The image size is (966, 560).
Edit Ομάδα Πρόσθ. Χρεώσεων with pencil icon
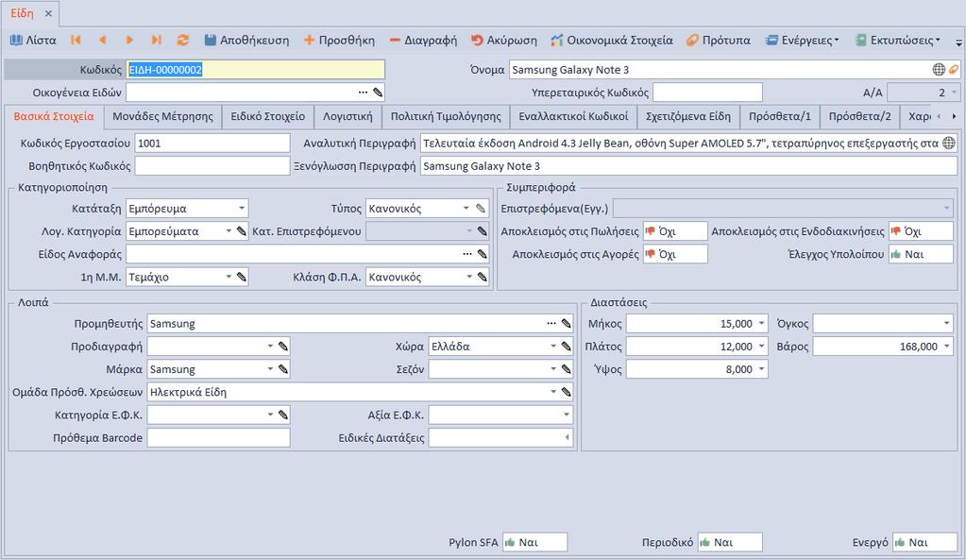pyautogui.click(x=567, y=392)
